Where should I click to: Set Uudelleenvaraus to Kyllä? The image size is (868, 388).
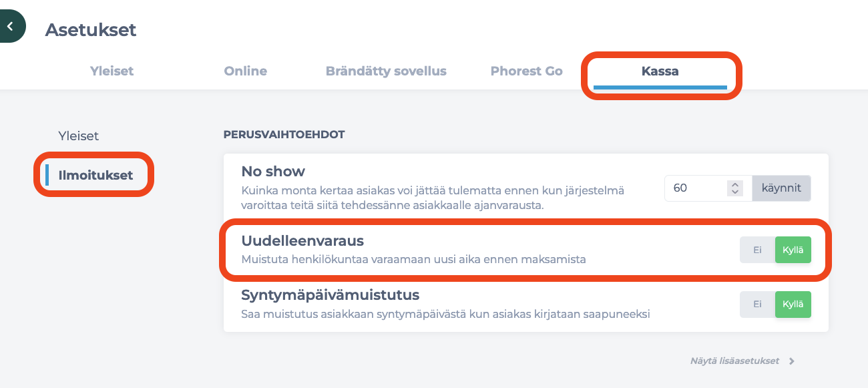(x=793, y=250)
